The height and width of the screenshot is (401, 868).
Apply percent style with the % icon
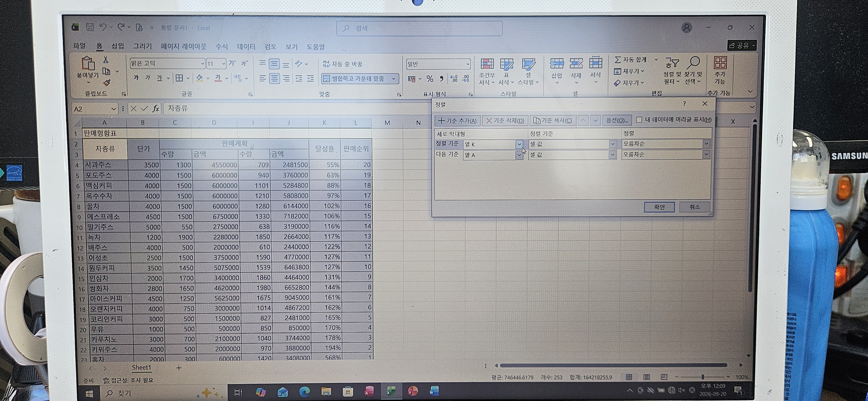[x=430, y=79]
